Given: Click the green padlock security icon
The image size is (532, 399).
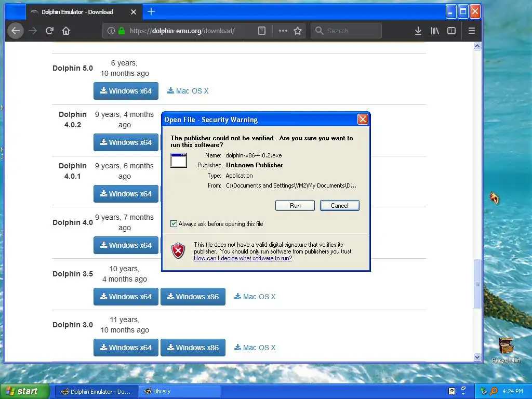Looking at the screenshot, I should click(x=122, y=31).
